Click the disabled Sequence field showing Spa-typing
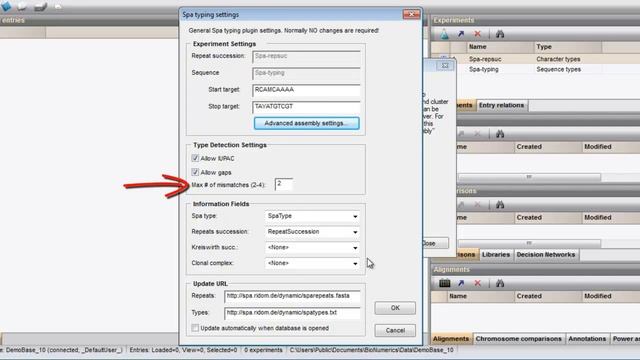 click(x=306, y=73)
